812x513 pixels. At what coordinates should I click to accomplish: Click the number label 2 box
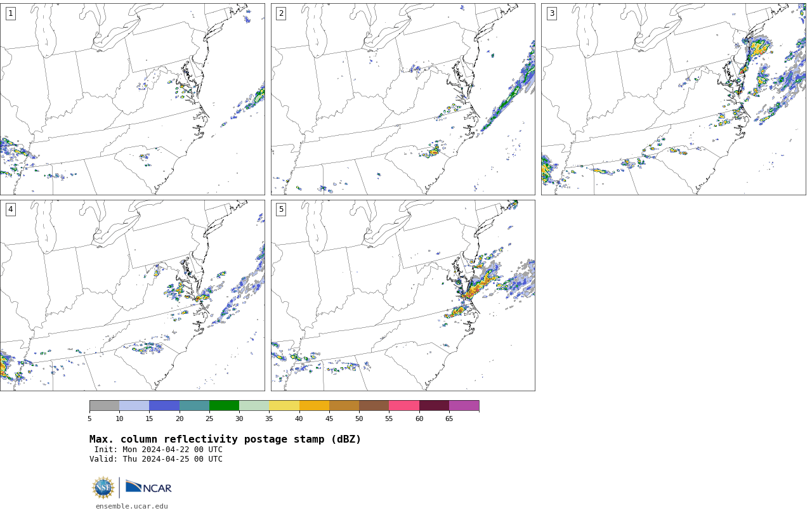(x=281, y=13)
